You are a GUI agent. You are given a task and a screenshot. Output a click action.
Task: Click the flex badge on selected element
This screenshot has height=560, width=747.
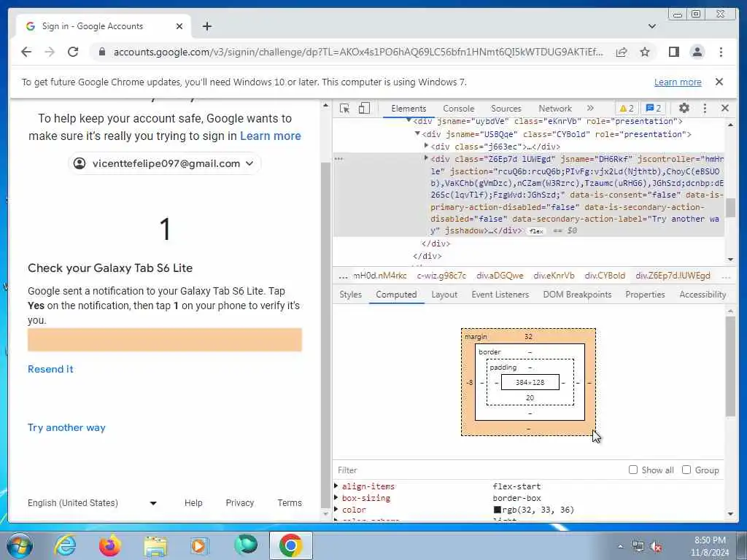[536, 231]
